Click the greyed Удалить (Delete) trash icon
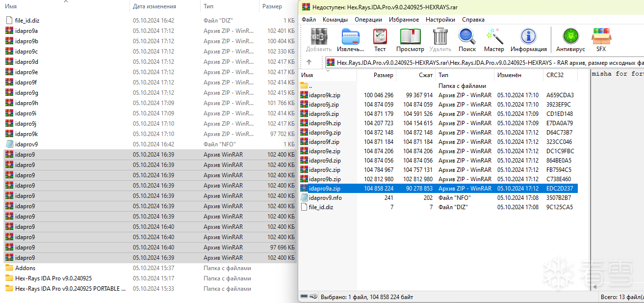644x303 pixels. click(x=440, y=37)
